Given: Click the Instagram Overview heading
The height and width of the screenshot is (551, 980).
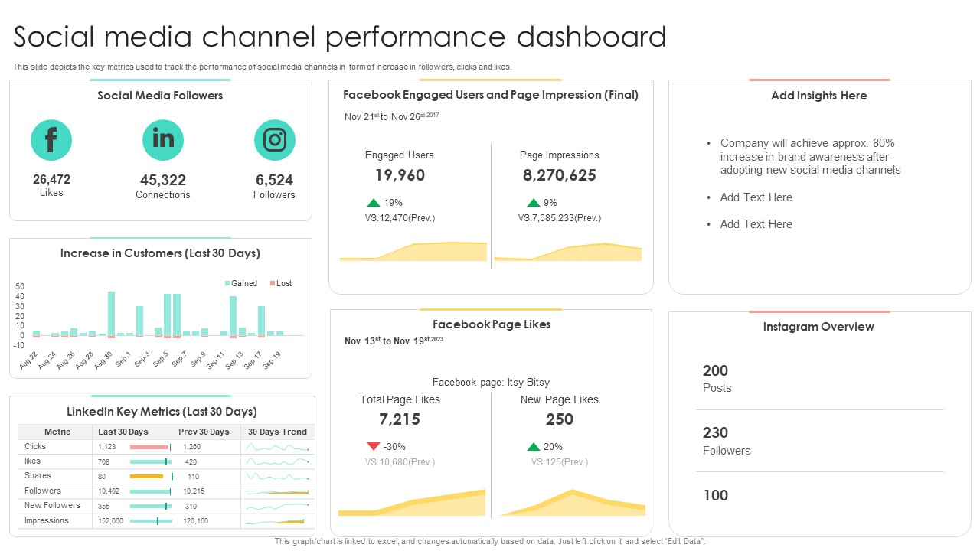Looking at the screenshot, I should tap(818, 327).
